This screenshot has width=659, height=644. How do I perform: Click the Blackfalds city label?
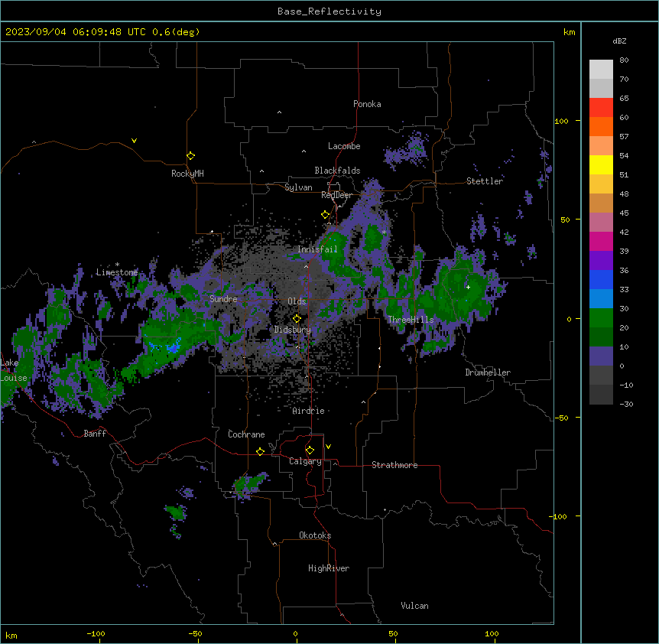337,171
